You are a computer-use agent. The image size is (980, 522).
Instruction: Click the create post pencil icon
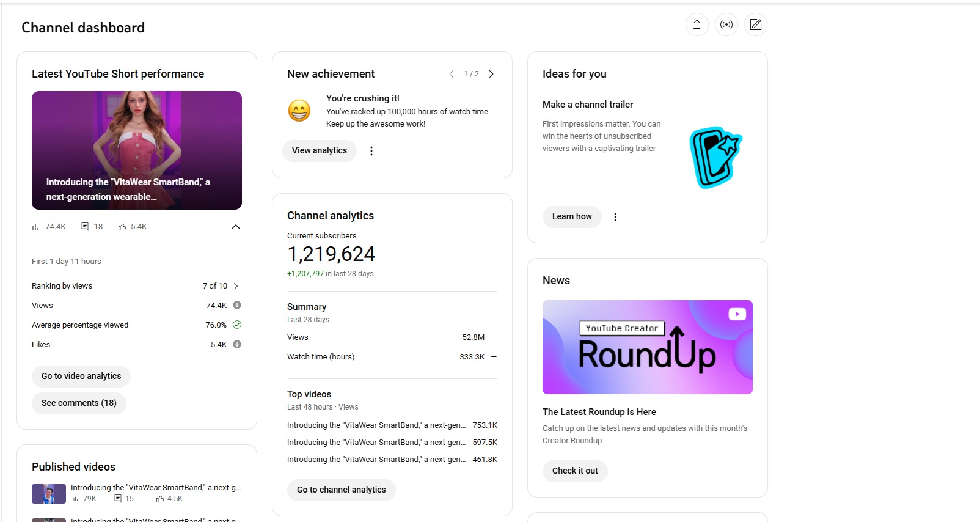pos(756,24)
